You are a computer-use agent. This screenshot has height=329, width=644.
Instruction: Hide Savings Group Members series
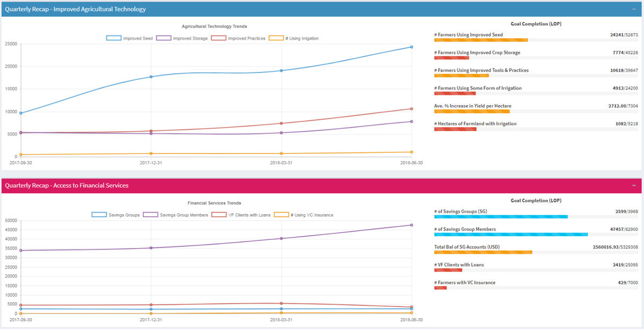click(x=177, y=215)
